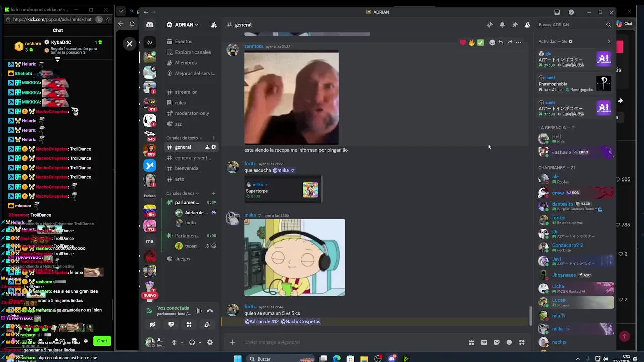Open notification settings bell icon

point(502,25)
